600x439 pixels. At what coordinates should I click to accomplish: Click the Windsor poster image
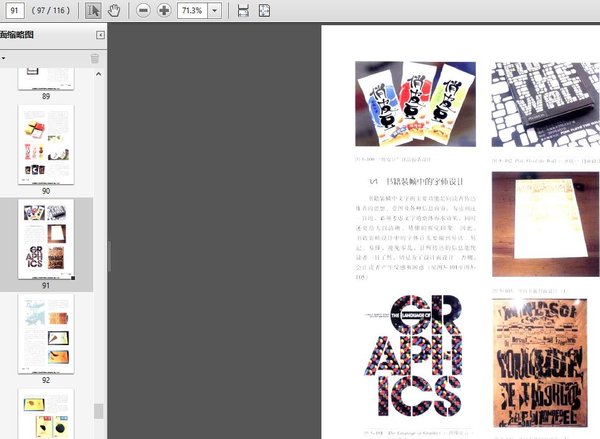pos(540,363)
